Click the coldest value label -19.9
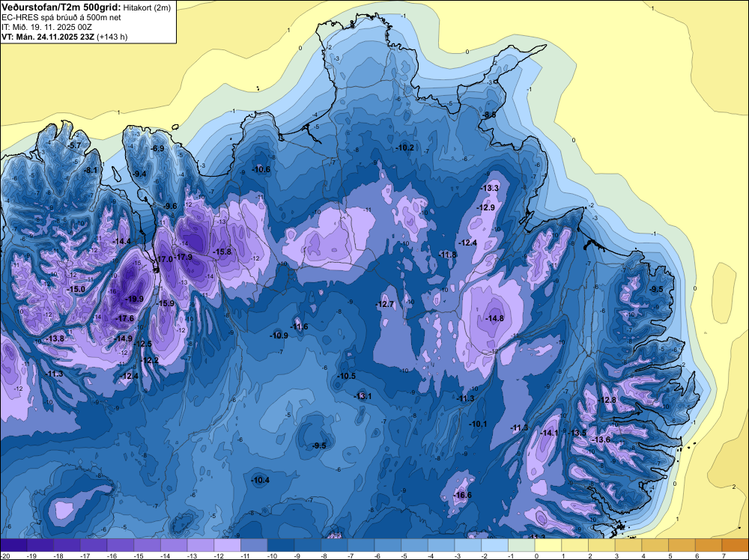Viewport: 749px width, 560px height. [x=134, y=299]
